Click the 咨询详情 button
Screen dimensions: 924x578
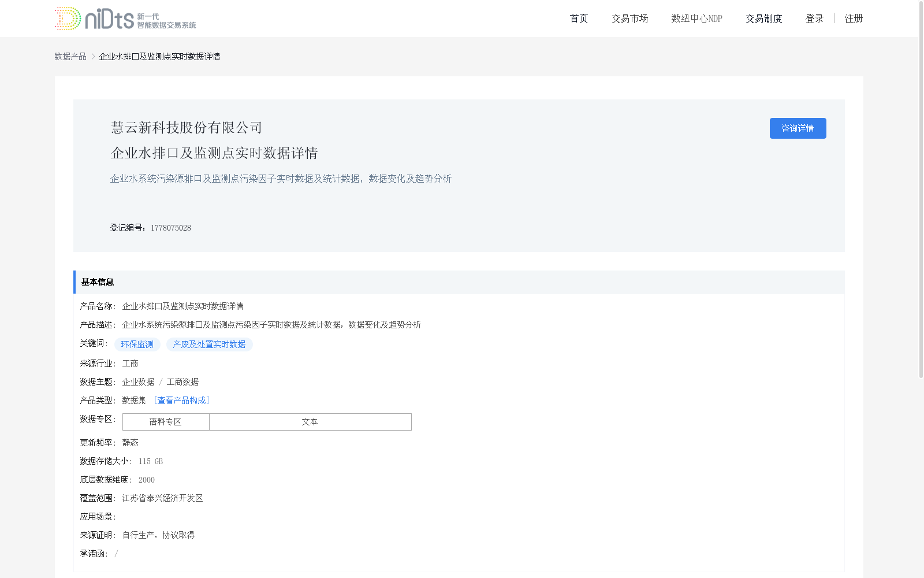click(798, 128)
